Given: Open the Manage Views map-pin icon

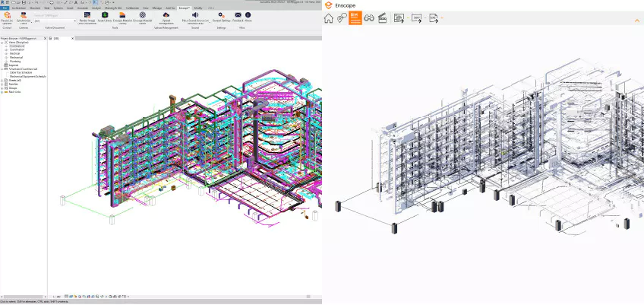Looking at the screenshot, I should (x=342, y=18).
